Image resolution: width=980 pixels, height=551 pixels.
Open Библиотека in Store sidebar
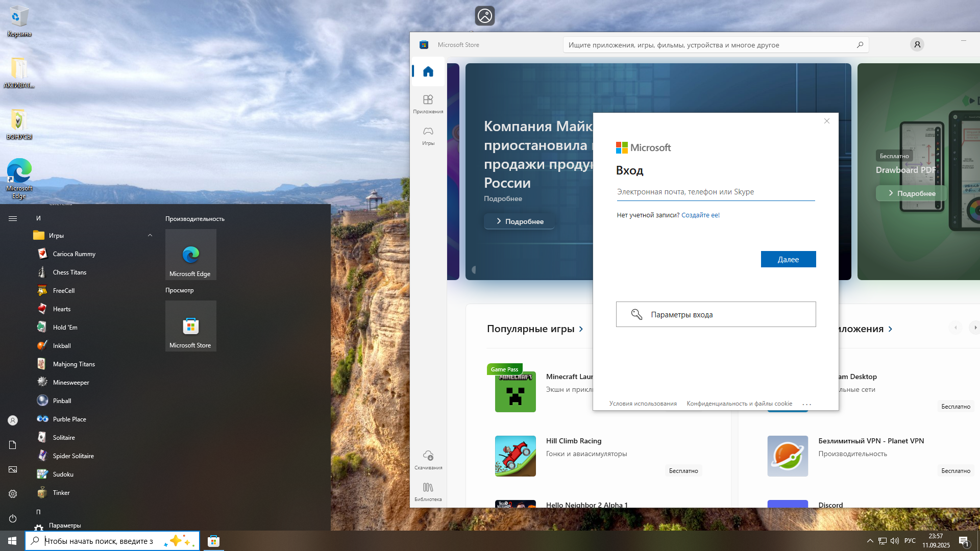pyautogui.click(x=428, y=492)
